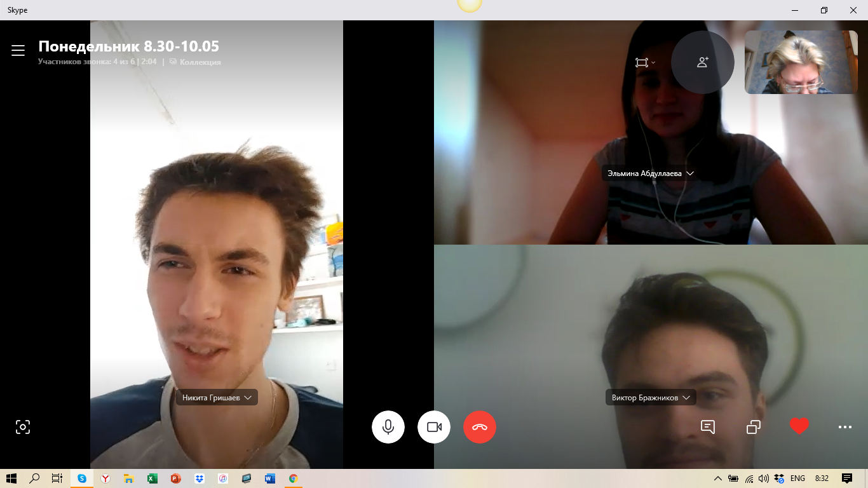Take a snapshot of the call
Image resolution: width=868 pixels, height=488 pixels.
pyautogui.click(x=23, y=427)
